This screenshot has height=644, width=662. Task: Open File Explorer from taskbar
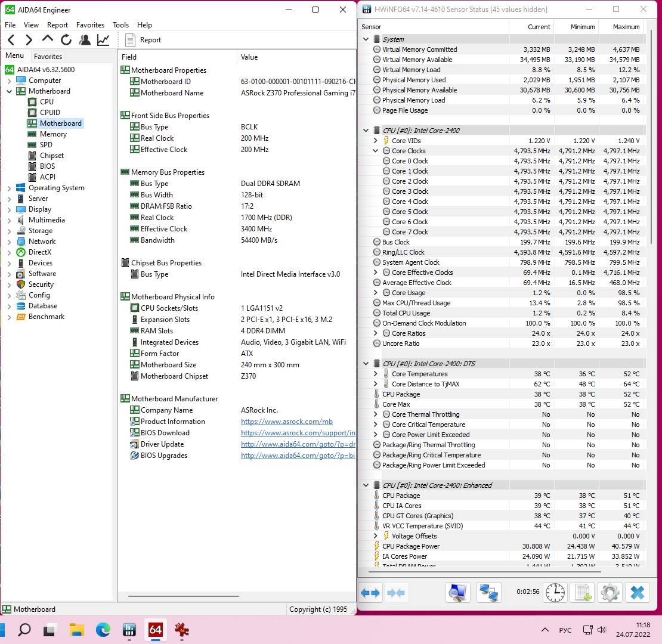(x=76, y=630)
